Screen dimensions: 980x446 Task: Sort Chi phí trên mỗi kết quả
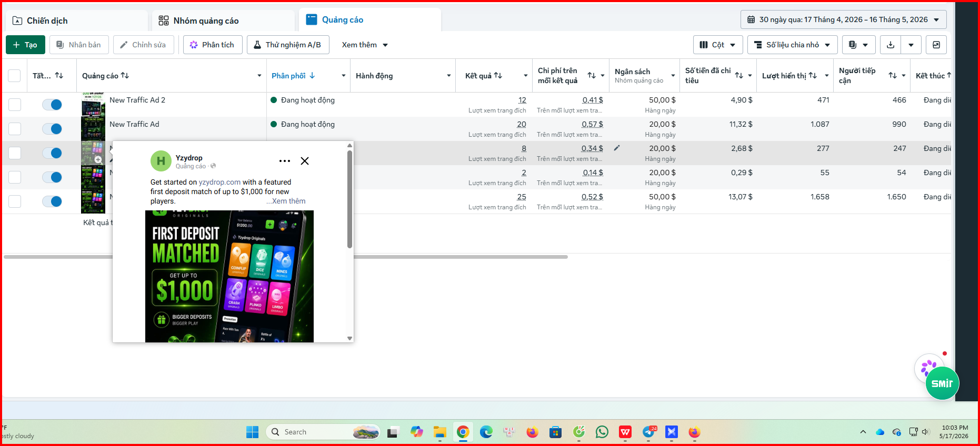point(592,76)
